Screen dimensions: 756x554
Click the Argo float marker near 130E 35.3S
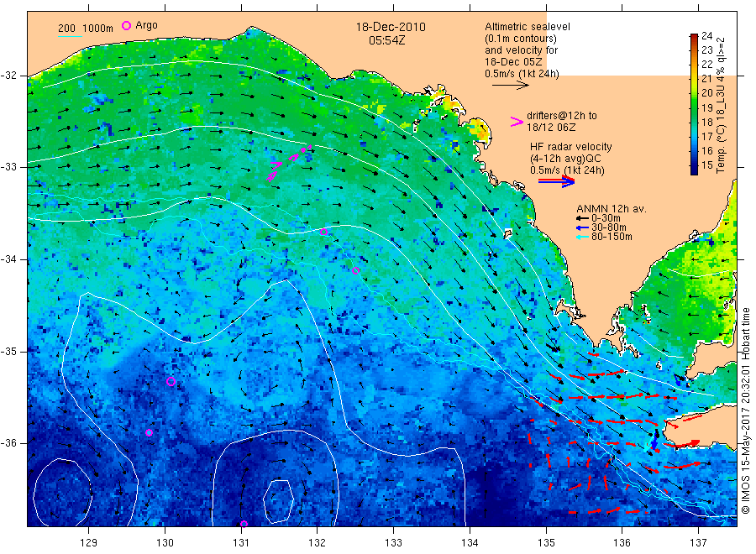[x=171, y=382]
